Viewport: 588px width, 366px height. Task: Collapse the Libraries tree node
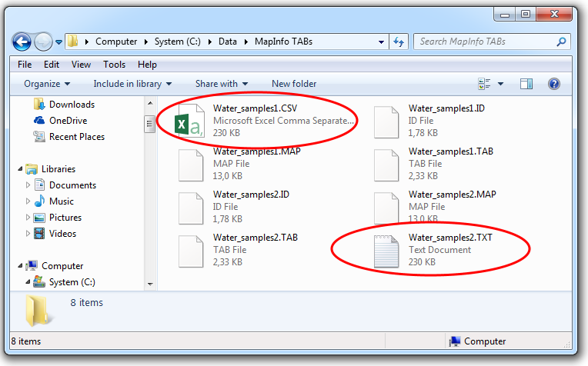click(x=20, y=169)
